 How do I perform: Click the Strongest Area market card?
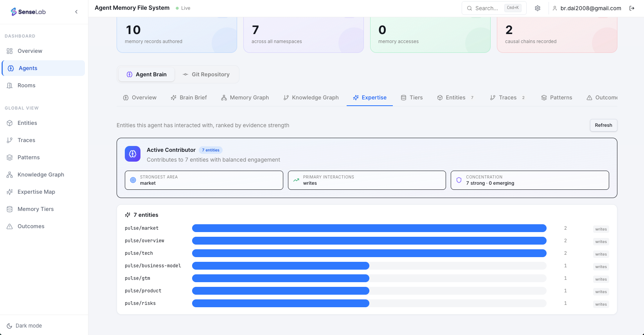click(204, 180)
